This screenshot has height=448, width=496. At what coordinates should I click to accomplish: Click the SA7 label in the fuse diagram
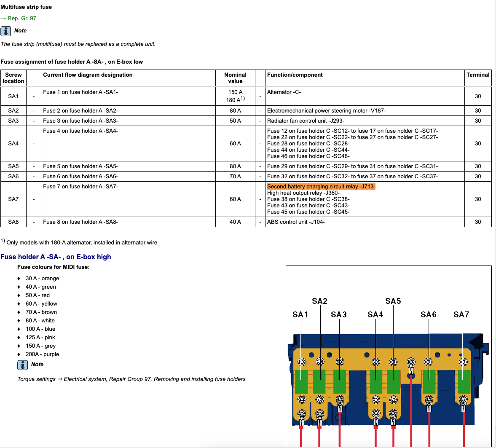point(461,314)
